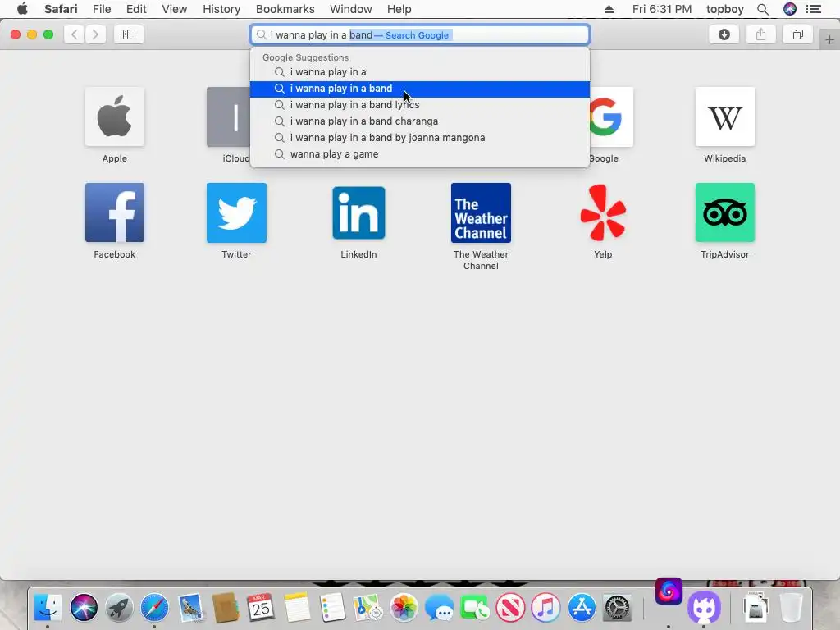This screenshot has width=840, height=630.
Task: Open iTunes music icon in Dock
Action: pos(546,608)
